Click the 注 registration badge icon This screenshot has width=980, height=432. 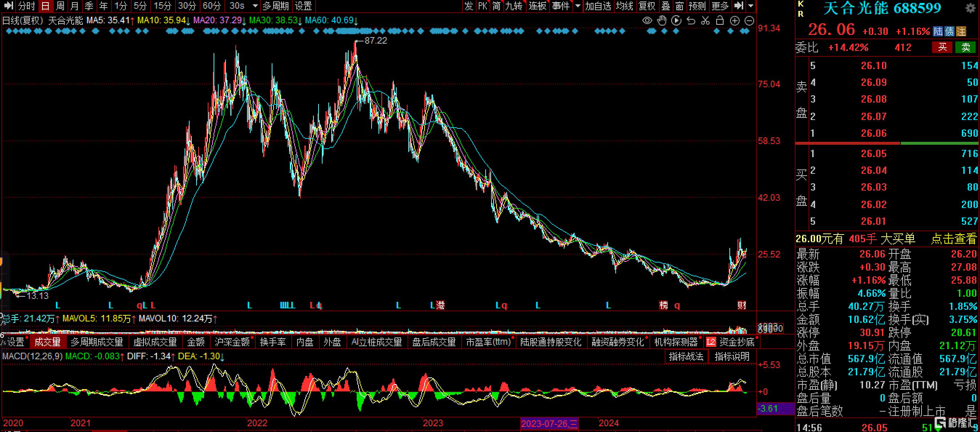(961, 31)
